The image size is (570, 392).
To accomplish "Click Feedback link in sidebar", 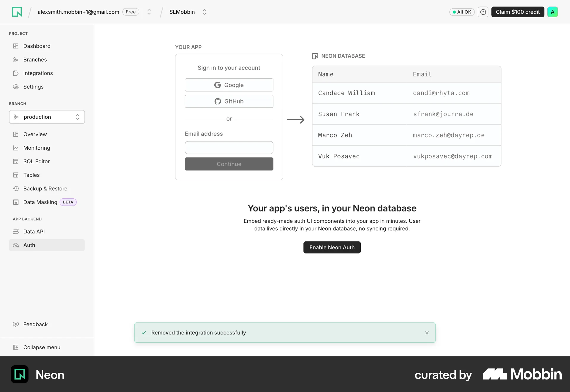I will [x=47, y=324].
